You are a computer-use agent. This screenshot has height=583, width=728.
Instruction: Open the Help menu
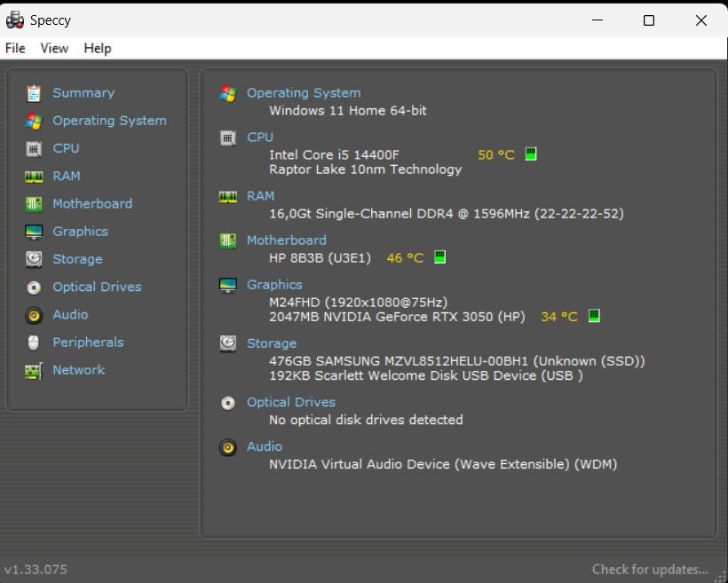(x=98, y=48)
